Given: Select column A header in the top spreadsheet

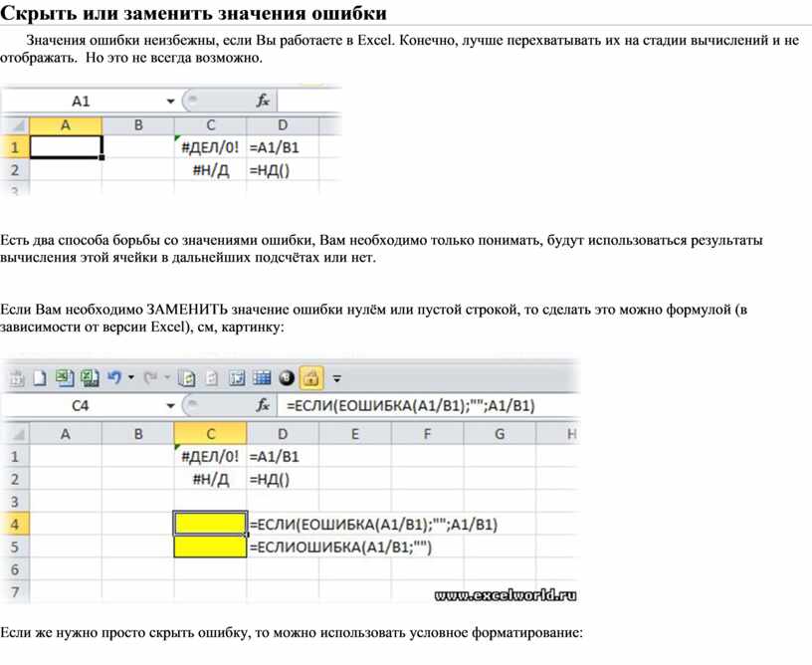Looking at the screenshot, I should [x=66, y=125].
